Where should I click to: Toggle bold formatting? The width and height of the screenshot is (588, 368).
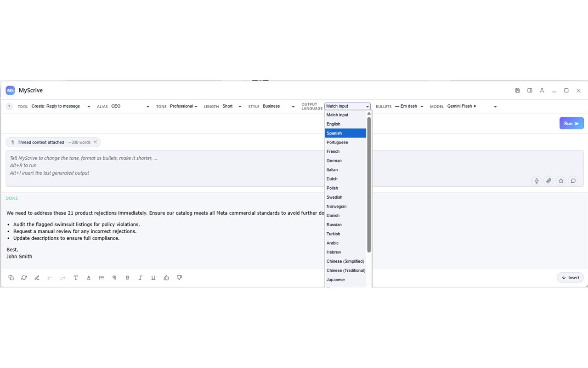(x=128, y=278)
